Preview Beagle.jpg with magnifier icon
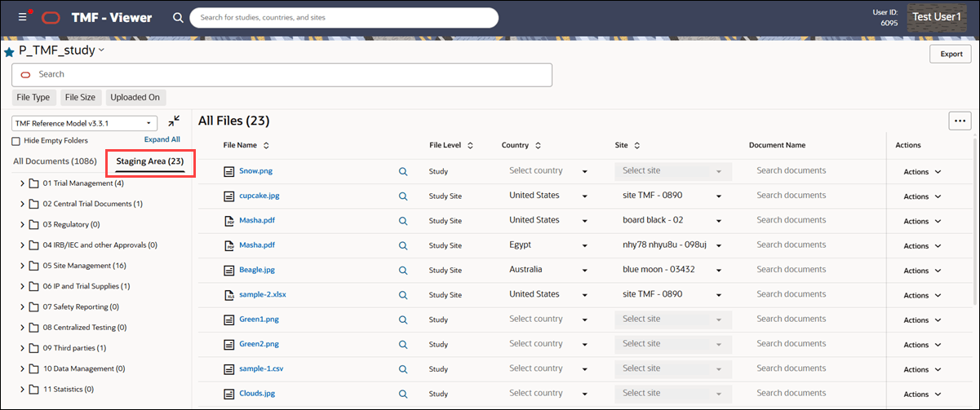The height and width of the screenshot is (410, 980). [x=403, y=270]
